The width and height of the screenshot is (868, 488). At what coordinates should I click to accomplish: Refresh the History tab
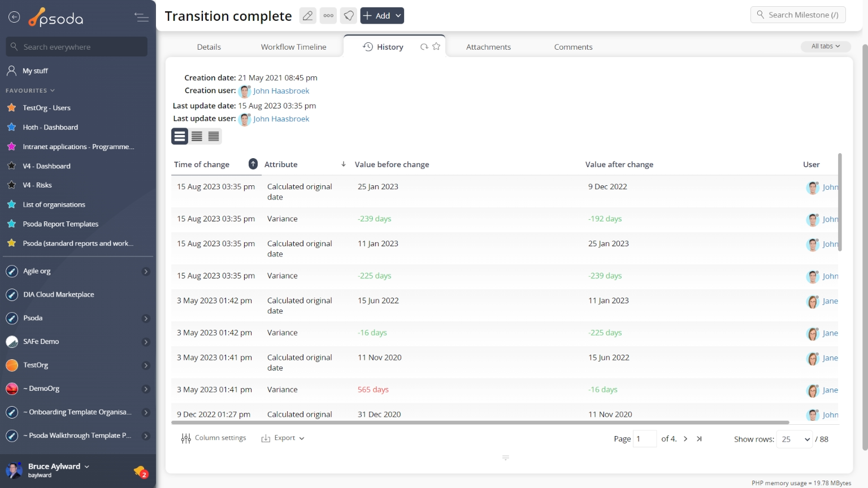click(424, 47)
